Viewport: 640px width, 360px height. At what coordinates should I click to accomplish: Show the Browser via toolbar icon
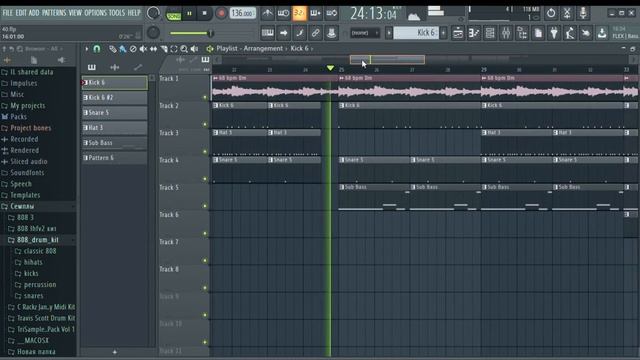[x=522, y=33]
